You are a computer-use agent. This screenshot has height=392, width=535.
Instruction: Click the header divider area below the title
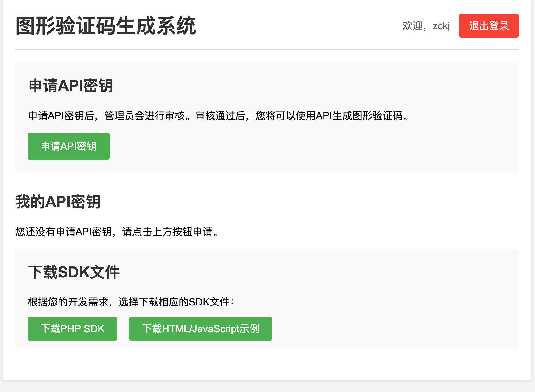(x=267, y=49)
